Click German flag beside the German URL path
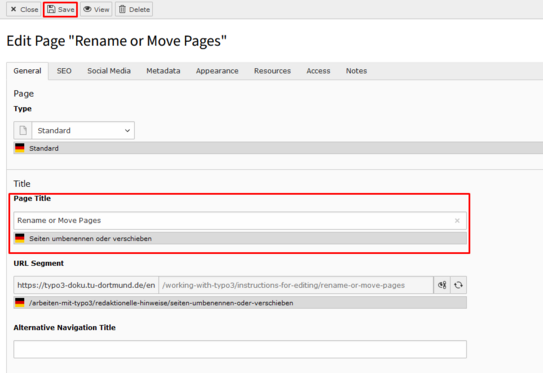This screenshot has width=543, height=373. tap(20, 303)
